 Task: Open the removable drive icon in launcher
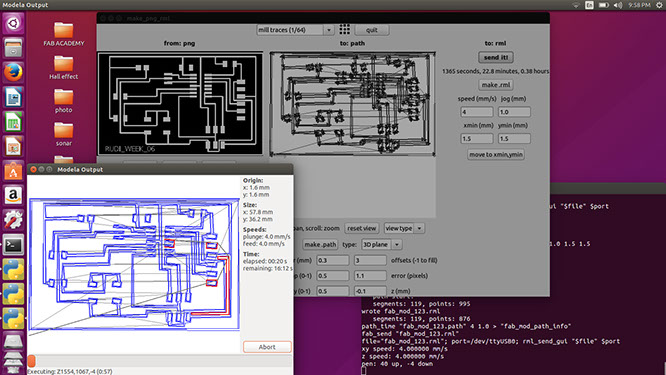pos(13,341)
